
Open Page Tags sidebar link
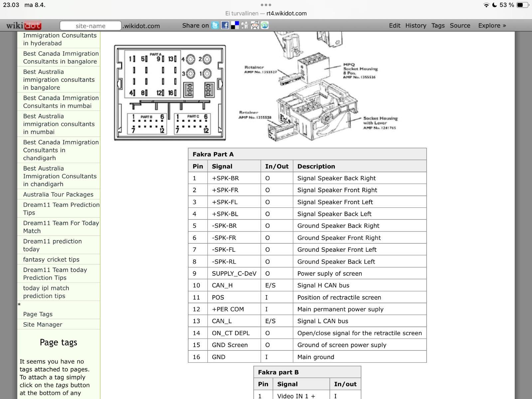tap(38, 314)
